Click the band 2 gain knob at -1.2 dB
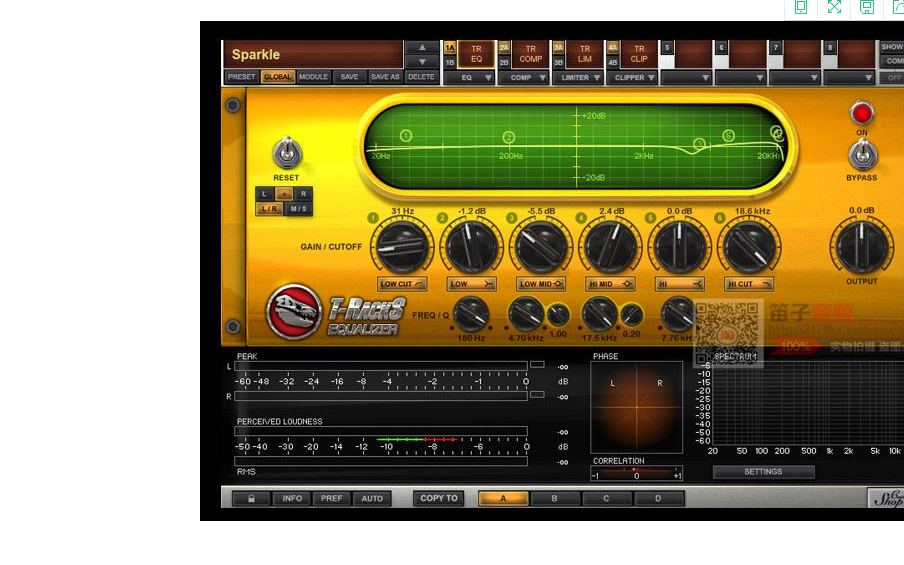904x565 pixels. (x=471, y=247)
